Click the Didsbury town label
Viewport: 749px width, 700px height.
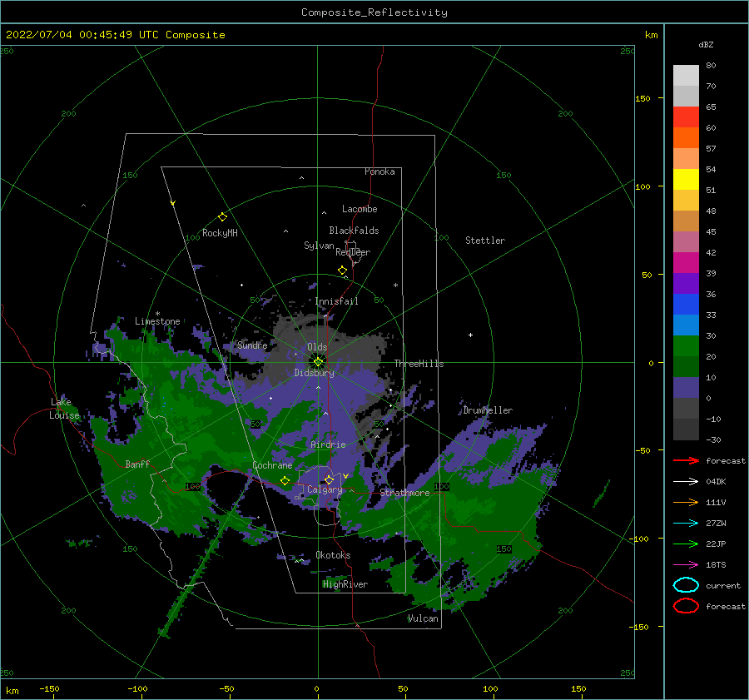point(315,373)
